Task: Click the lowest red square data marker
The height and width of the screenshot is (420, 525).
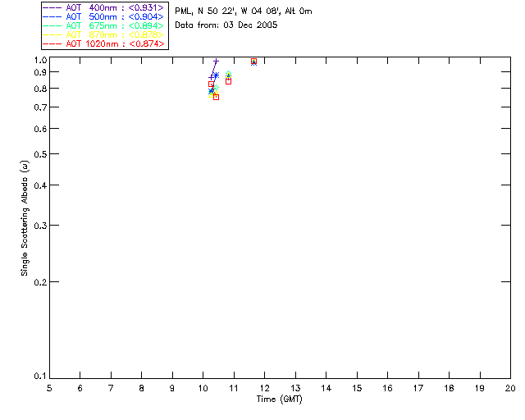Action: point(216,97)
